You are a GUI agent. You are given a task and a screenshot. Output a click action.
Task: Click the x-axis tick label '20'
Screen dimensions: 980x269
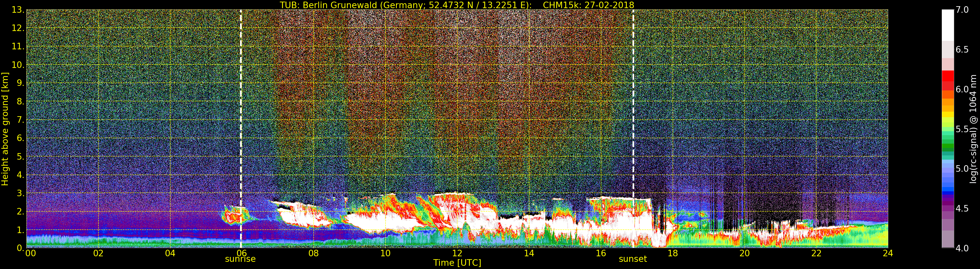tap(745, 253)
